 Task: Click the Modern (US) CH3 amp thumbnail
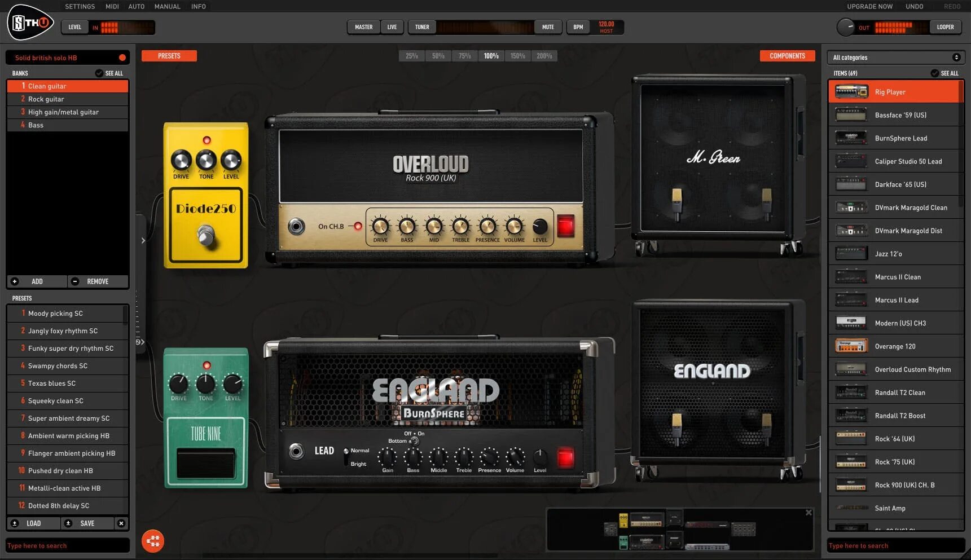point(851,323)
